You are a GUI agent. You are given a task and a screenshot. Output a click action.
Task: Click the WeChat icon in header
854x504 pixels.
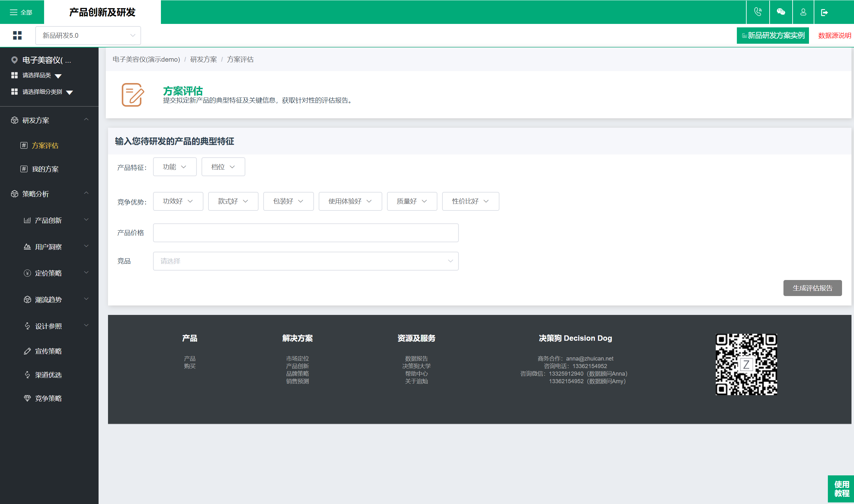(x=781, y=12)
